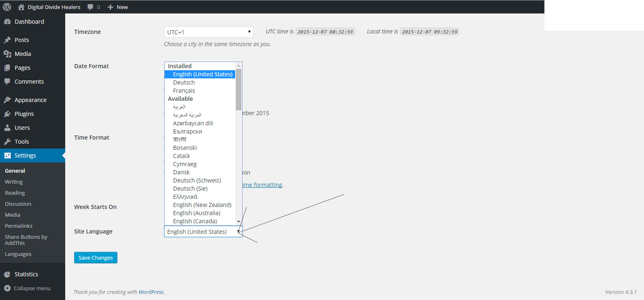Click the Posts pushpin icon
644x300 pixels.
[x=7, y=40]
